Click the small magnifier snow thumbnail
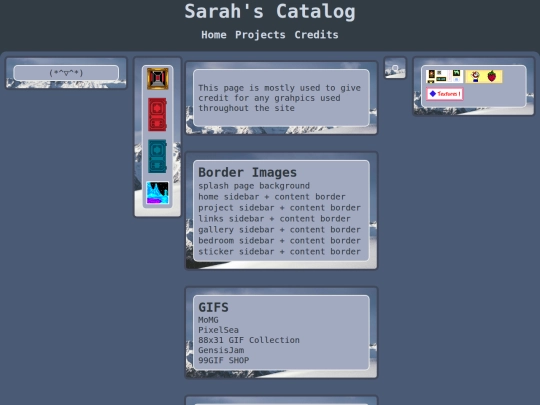 tap(395, 68)
